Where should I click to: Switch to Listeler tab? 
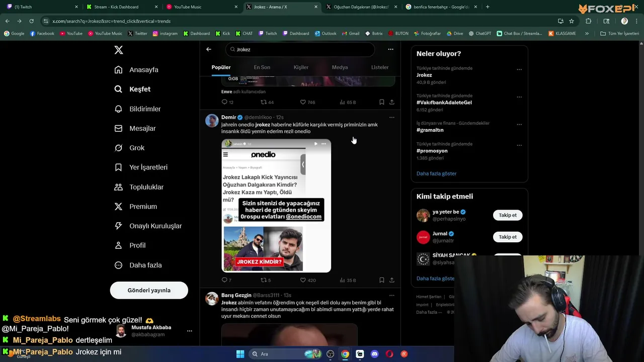point(380,67)
